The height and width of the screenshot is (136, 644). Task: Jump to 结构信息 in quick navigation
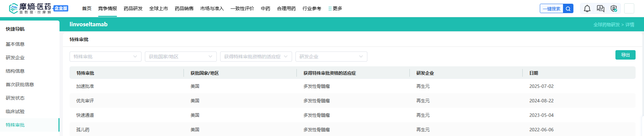(15, 71)
